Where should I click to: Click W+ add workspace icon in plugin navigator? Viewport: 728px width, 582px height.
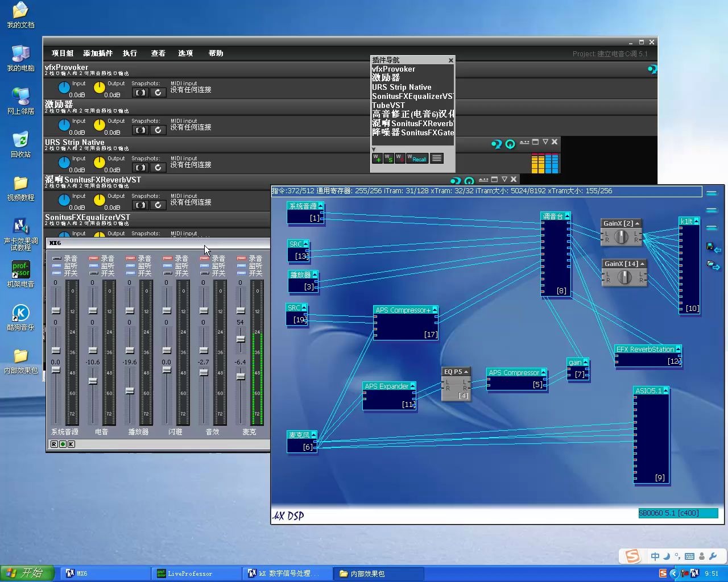coord(377,158)
